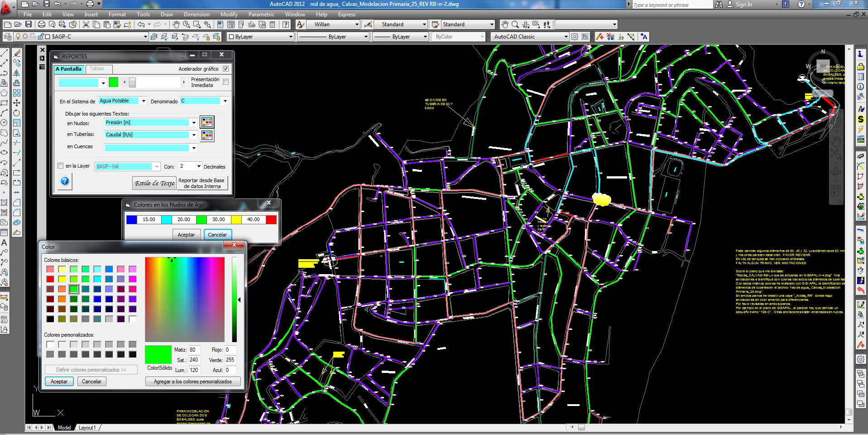Check the 'en la Layer' checkbox

[x=61, y=166]
